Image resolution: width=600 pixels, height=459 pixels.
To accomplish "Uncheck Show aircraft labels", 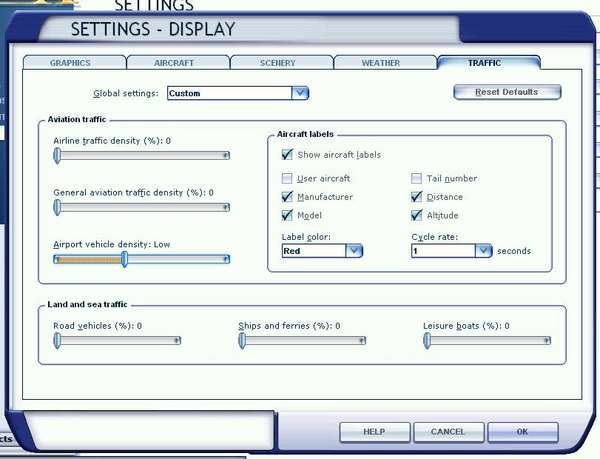I will click(x=287, y=155).
